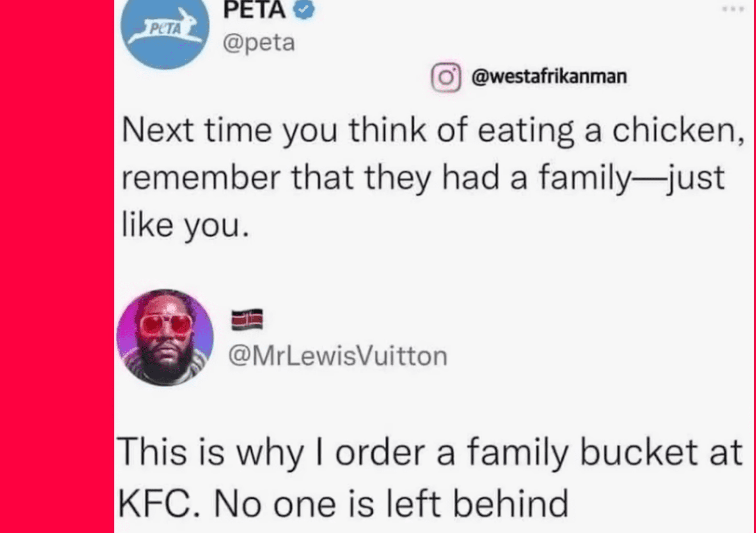Open PETA's blue rabbit profile avatar

[165, 32]
